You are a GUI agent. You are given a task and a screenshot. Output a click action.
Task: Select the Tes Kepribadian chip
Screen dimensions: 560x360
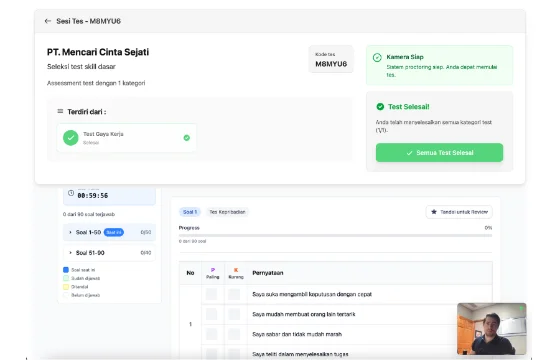coord(227,212)
